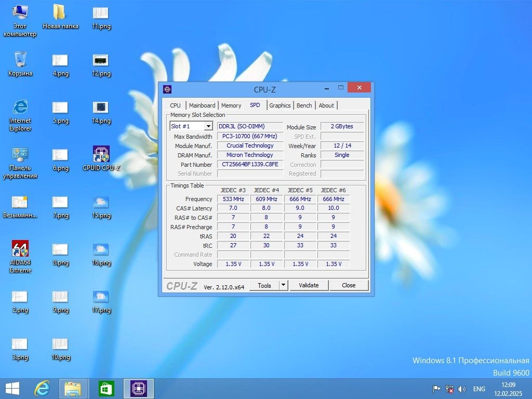Image resolution: width=532 pixels, height=399 pixels.
Task: Open the Tools dropdown arrow
Action: (284, 285)
